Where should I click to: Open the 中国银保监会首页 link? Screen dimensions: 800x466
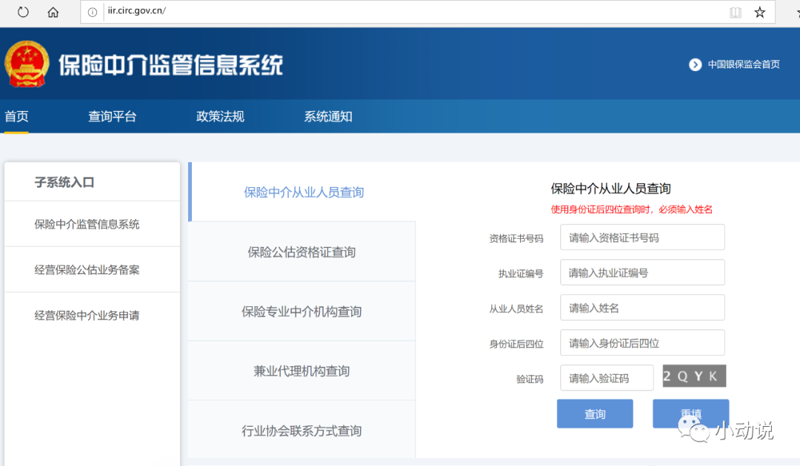[x=743, y=64]
